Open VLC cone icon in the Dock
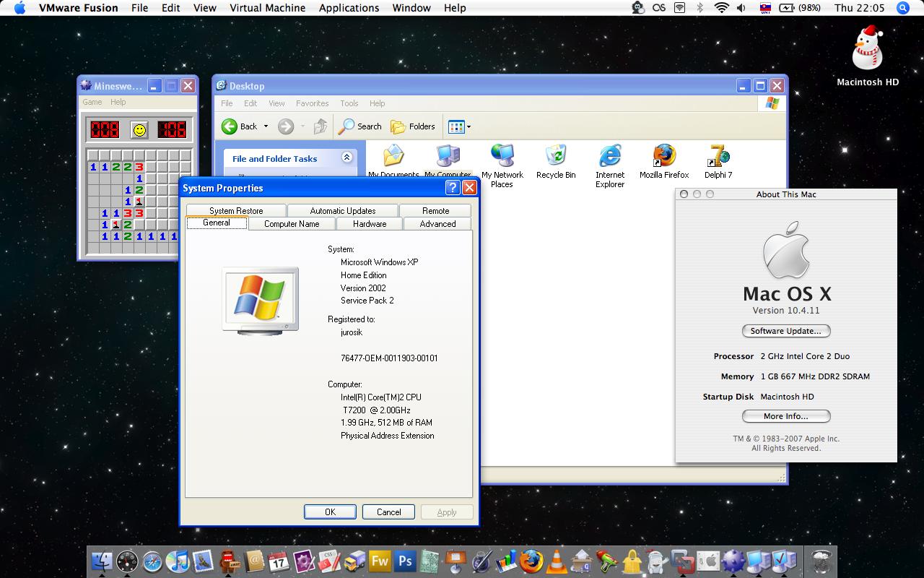The image size is (924, 578). (557, 561)
